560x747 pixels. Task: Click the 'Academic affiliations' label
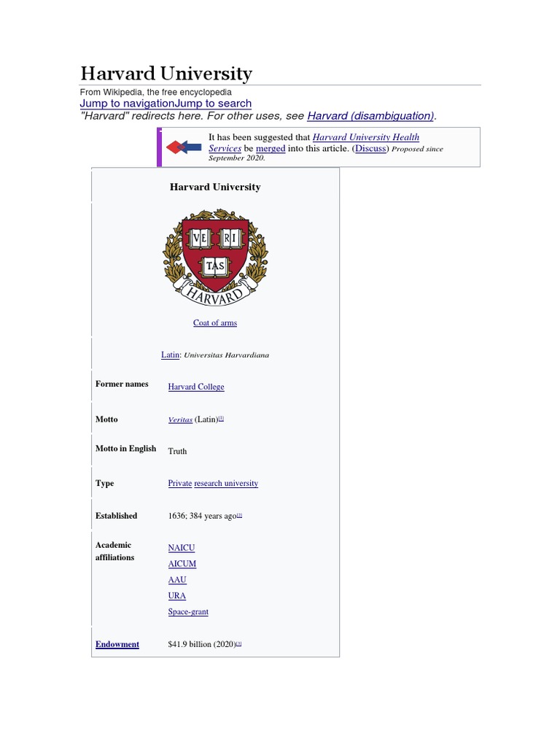[114, 551]
